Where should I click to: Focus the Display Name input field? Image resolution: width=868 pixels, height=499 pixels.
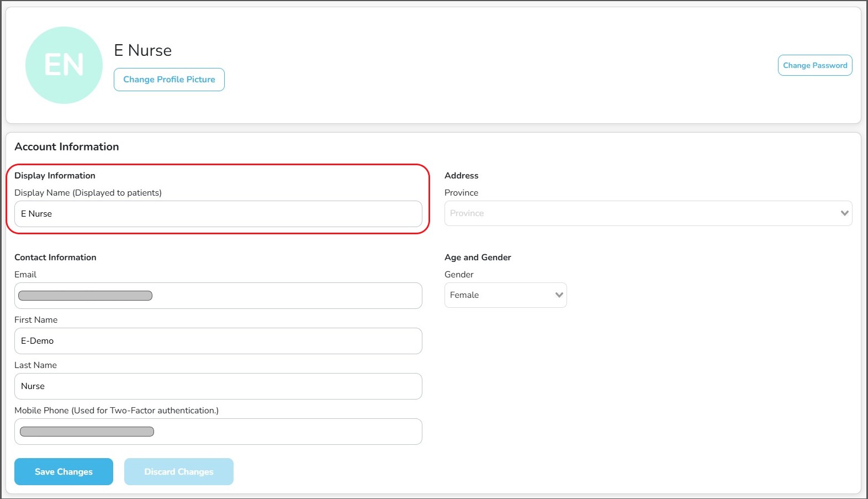(218, 214)
